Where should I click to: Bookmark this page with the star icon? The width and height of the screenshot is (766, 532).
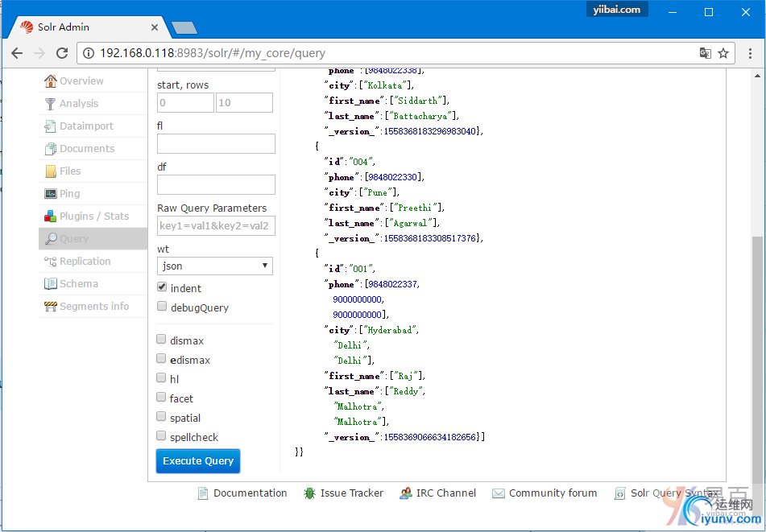point(723,53)
